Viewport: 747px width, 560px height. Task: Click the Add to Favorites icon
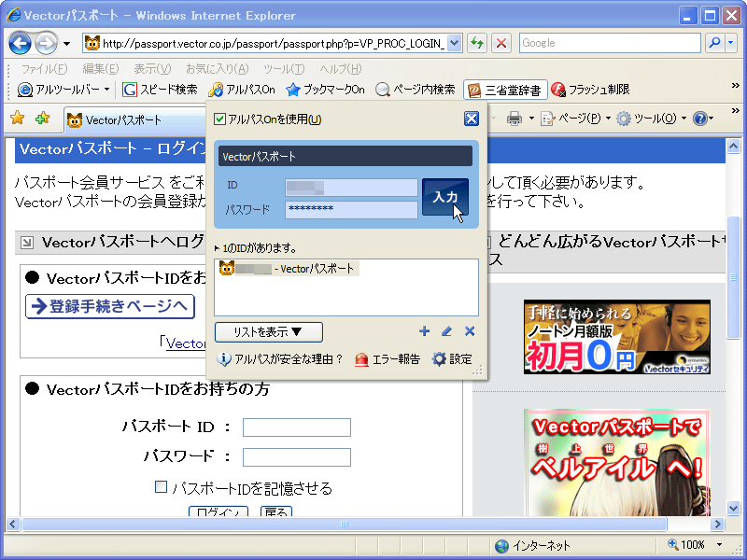(x=42, y=118)
